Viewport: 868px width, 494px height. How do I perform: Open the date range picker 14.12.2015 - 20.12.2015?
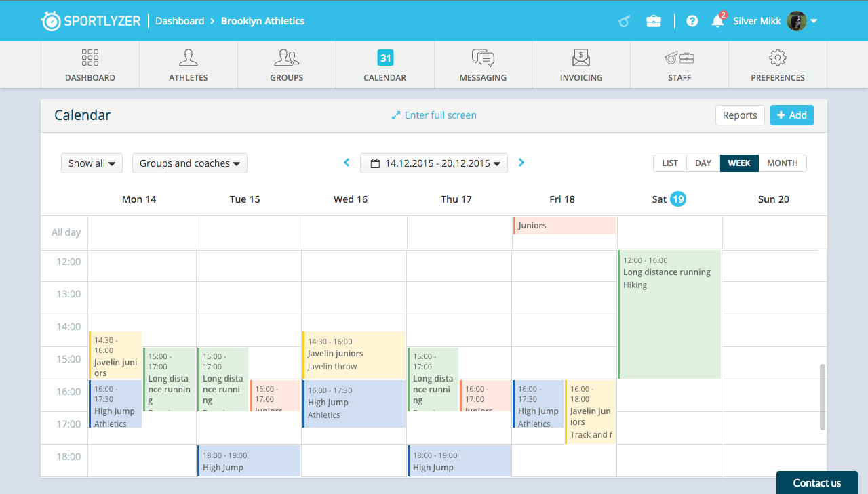tap(434, 163)
